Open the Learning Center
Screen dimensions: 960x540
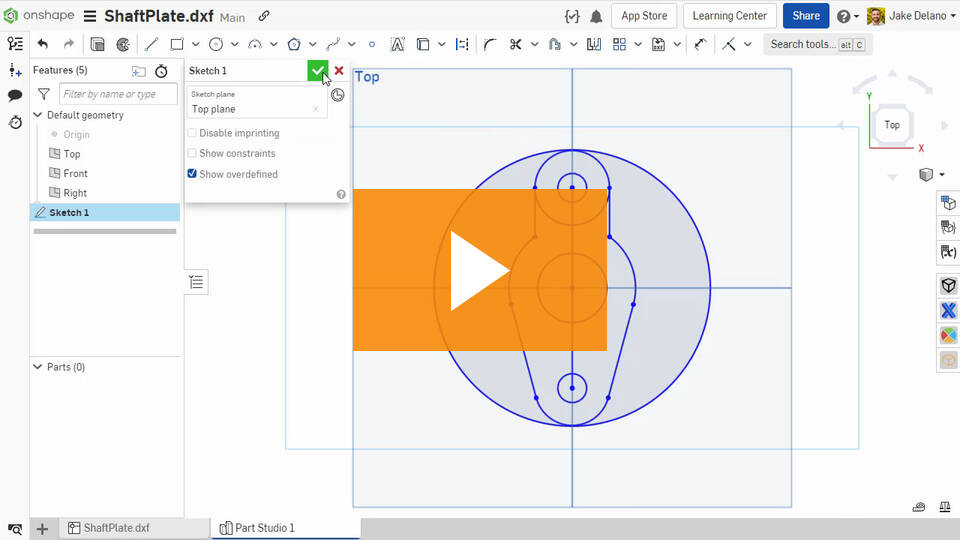pyautogui.click(x=730, y=16)
